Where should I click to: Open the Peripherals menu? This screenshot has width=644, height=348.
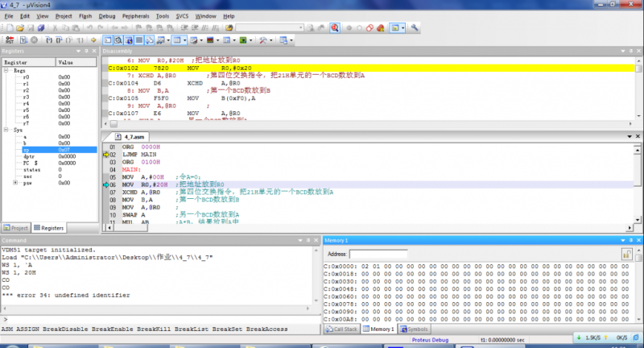pos(135,16)
